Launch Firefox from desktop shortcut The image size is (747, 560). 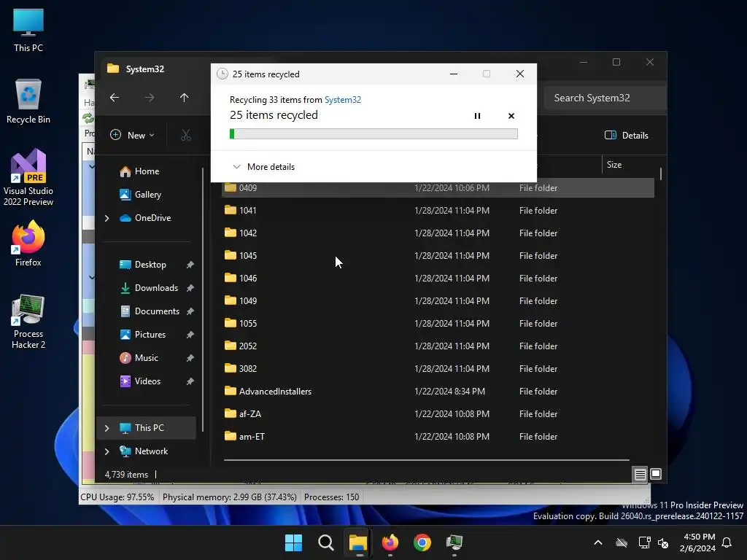click(x=28, y=244)
